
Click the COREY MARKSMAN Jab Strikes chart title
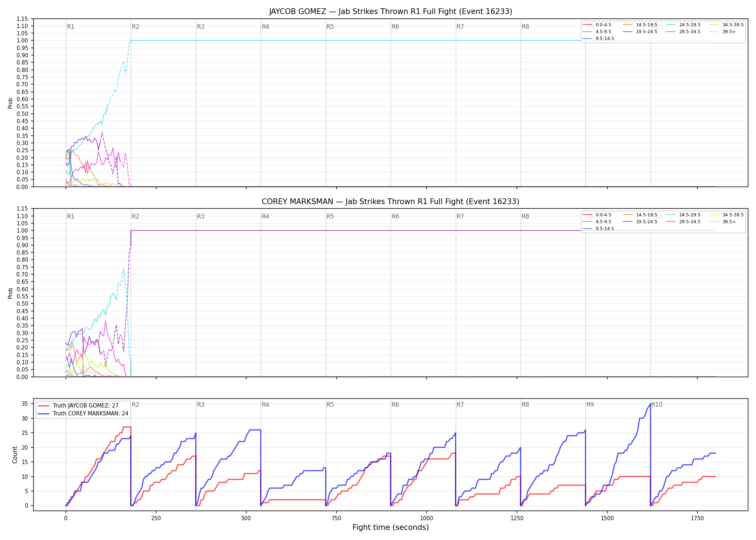(x=391, y=202)
